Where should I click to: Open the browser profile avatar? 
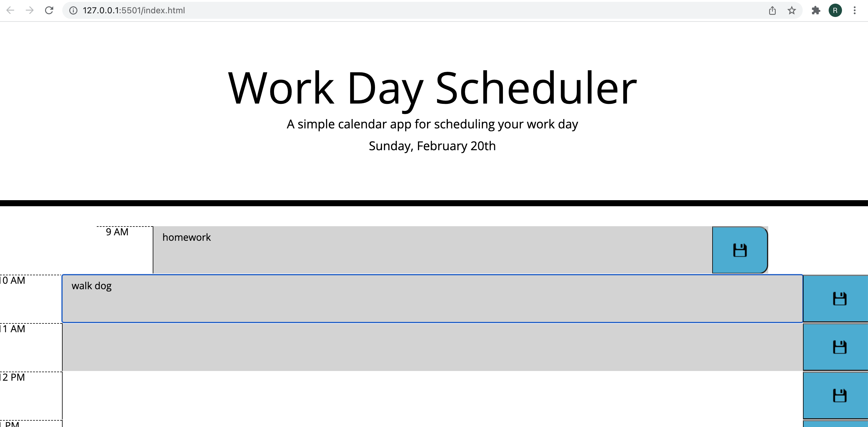[836, 10]
